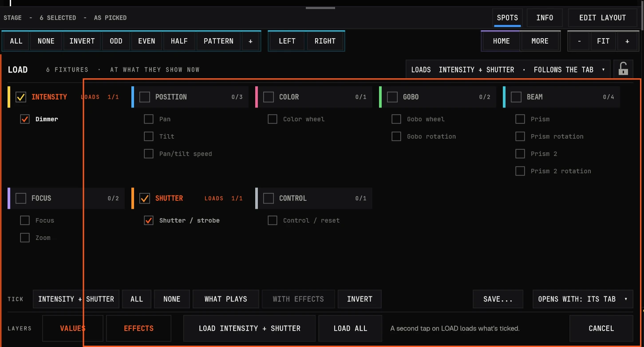The width and height of the screenshot is (644, 347).
Task: Open the Loads Intensity + Shutter dropdown
Action: [508, 70]
